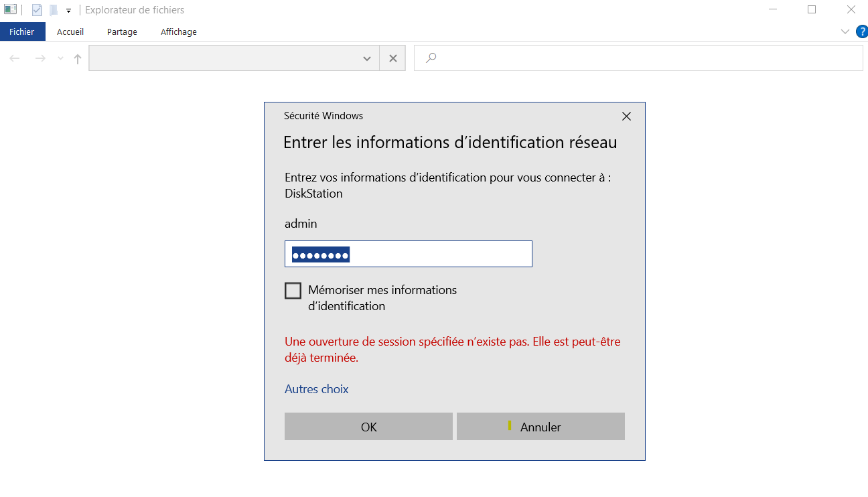Expand the ribbon using the chevron
The height and width of the screenshot is (497, 868).
click(845, 31)
